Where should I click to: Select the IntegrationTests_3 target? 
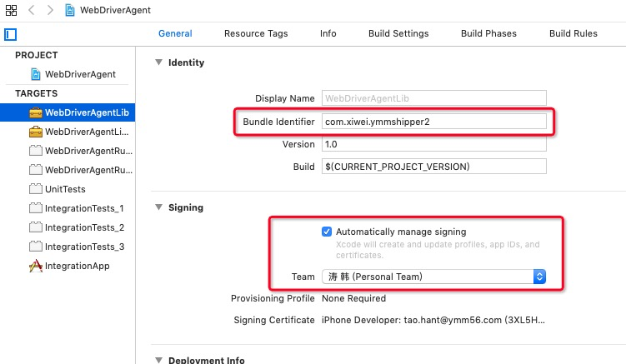pos(68,247)
